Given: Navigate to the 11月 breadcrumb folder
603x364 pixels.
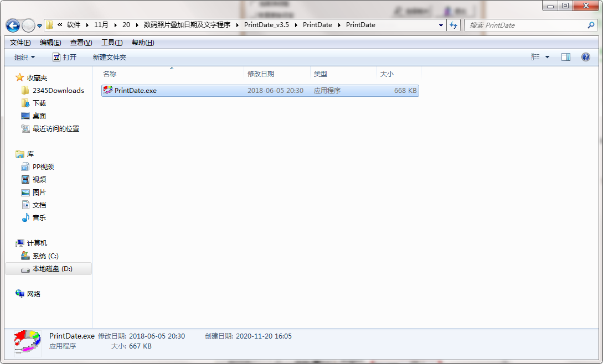Looking at the screenshot, I should tap(101, 25).
